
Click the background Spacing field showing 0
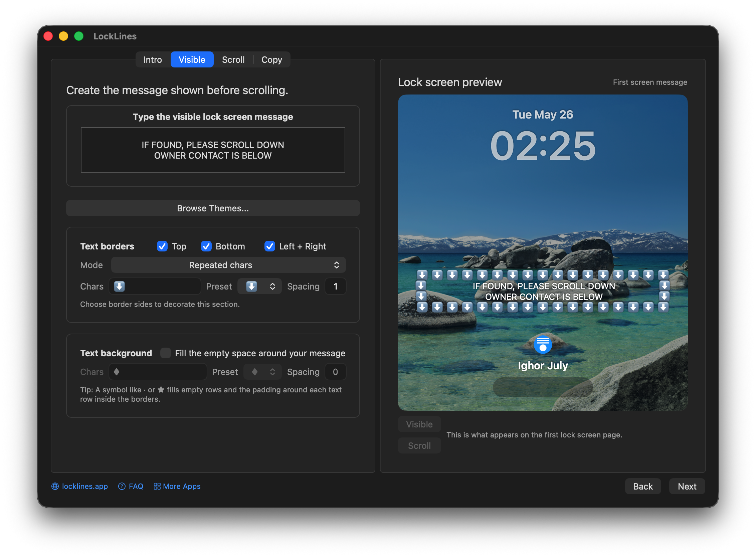(x=335, y=372)
